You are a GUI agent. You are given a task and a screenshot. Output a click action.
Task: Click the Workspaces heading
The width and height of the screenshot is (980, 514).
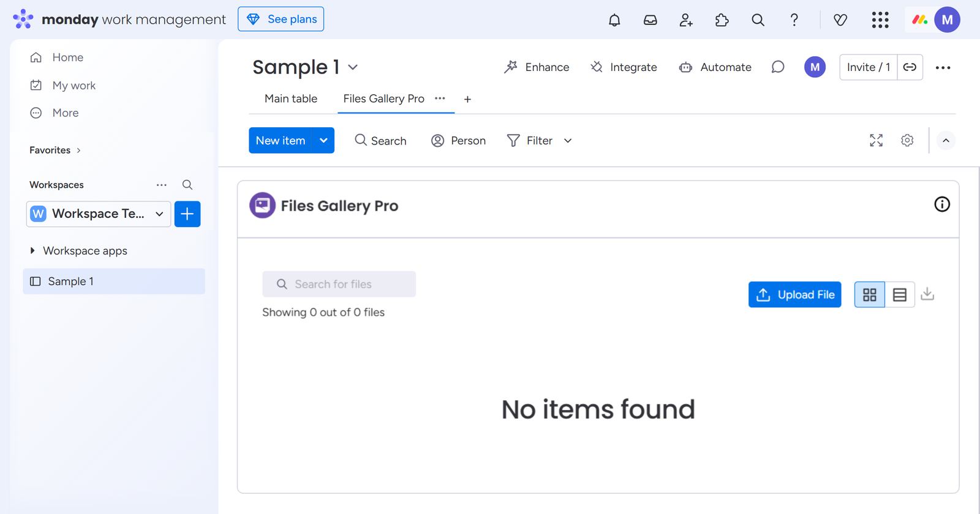point(56,185)
